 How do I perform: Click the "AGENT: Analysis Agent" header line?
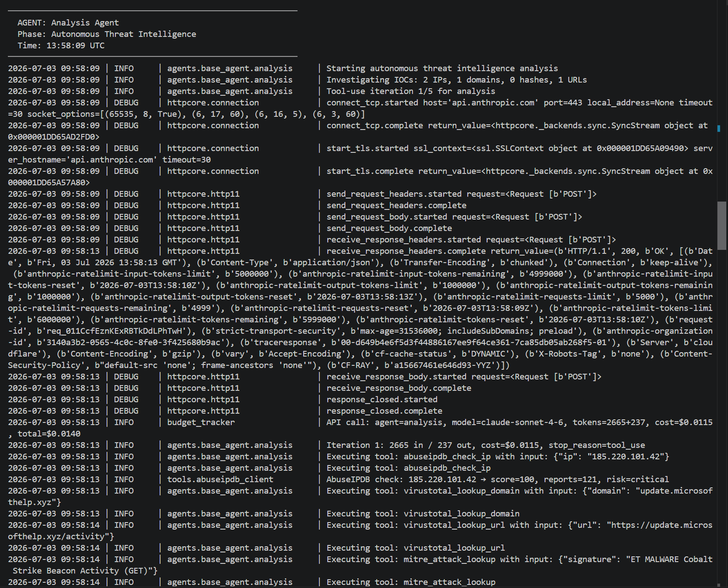pos(68,22)
